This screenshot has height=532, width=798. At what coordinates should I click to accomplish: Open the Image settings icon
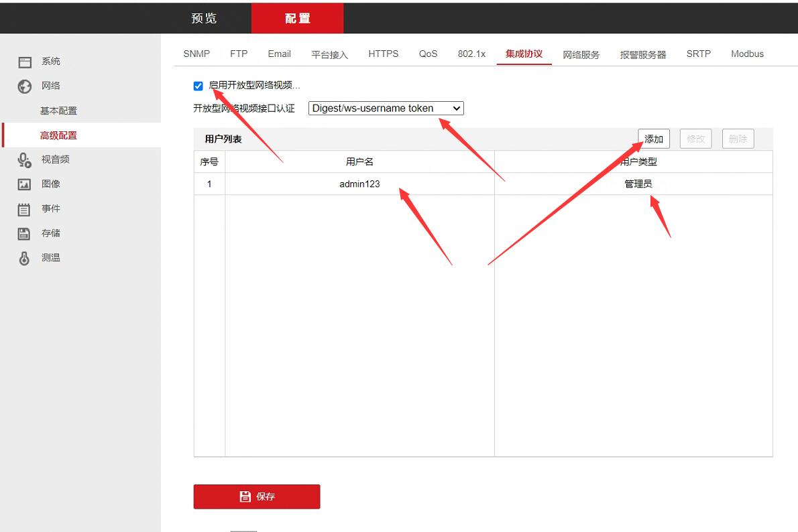click(x=25, y=184)
